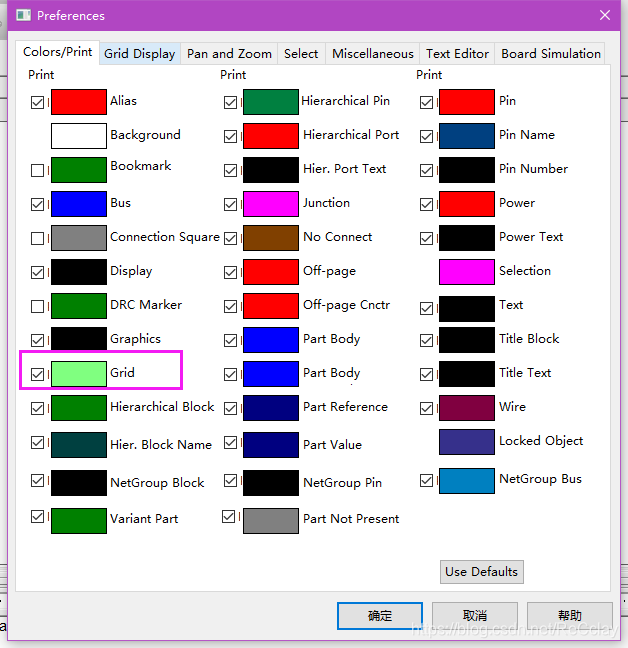The image size is (628, 648).
Task: Enable Connection Square print checkbox
Action: pos(38,238)
